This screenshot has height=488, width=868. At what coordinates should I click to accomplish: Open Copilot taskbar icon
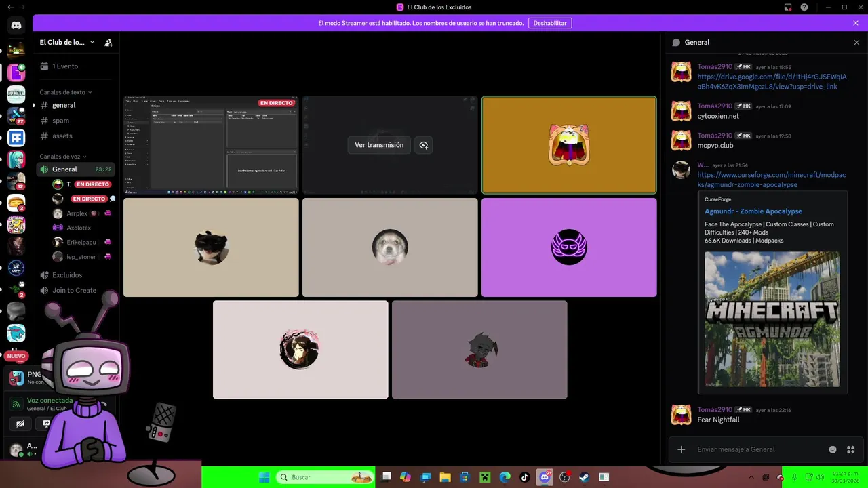[406, 477]
